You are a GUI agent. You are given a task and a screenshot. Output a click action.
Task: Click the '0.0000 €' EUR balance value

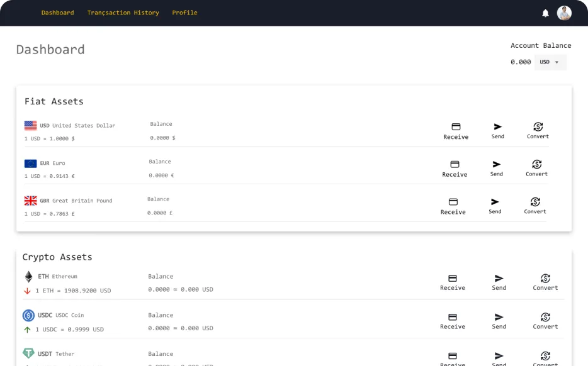[161, 175]
